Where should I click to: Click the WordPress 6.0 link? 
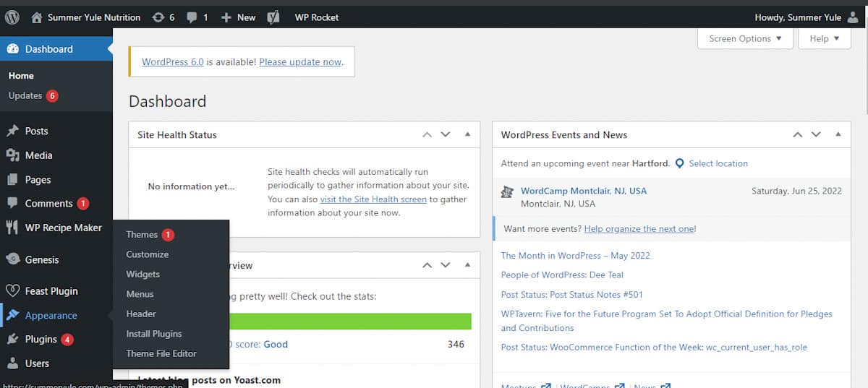tap(172, 61)
